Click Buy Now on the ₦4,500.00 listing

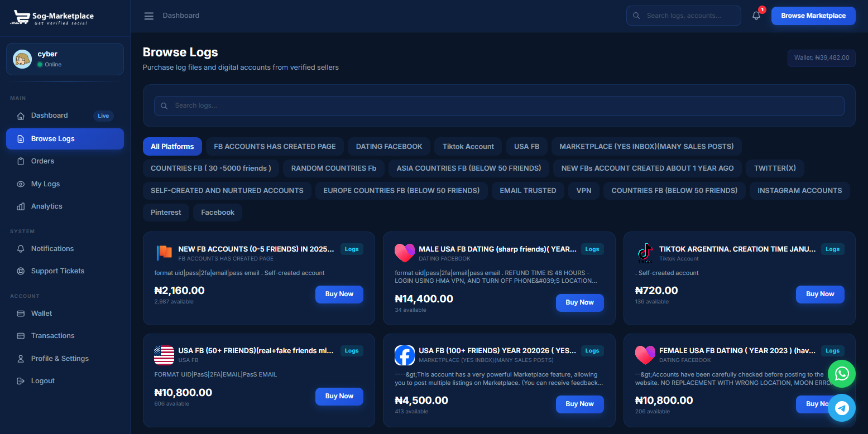click(x=579, y=404)
